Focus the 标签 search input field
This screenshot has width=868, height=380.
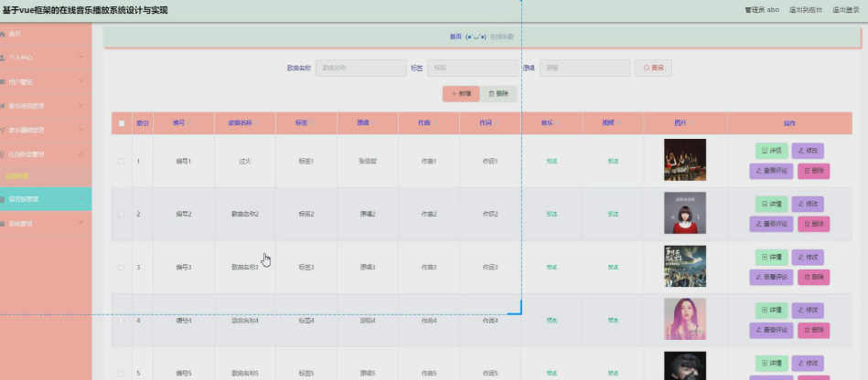(473, 68)
